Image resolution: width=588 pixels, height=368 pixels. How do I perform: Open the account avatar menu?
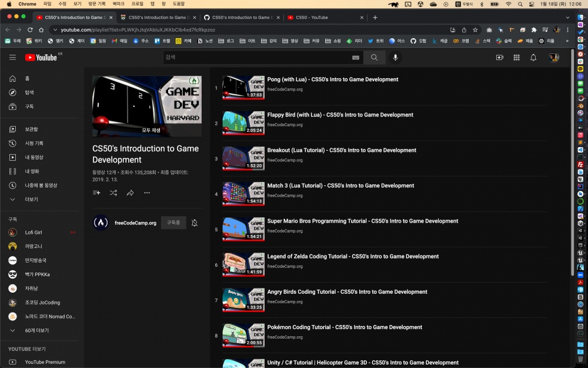point(553,58)
